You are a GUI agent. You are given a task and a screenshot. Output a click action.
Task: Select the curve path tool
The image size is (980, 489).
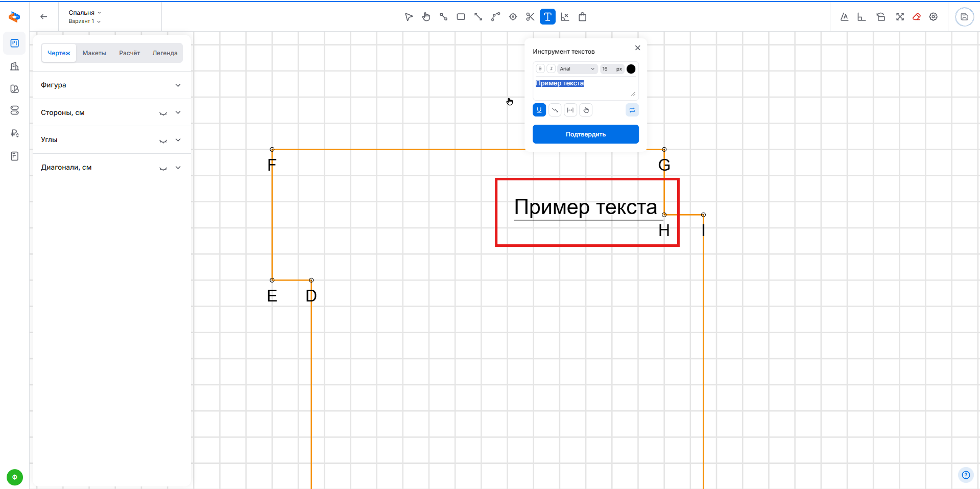tap(495, 17)
